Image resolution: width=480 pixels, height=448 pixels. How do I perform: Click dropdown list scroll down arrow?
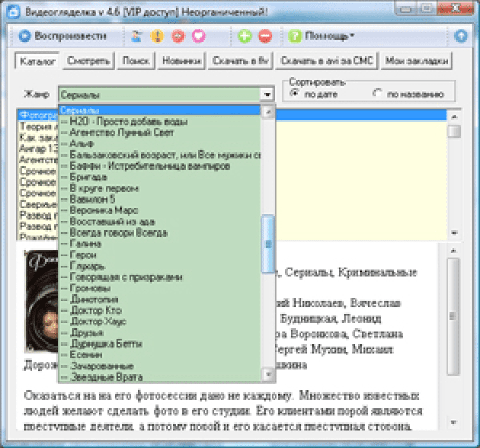(268, 374)
